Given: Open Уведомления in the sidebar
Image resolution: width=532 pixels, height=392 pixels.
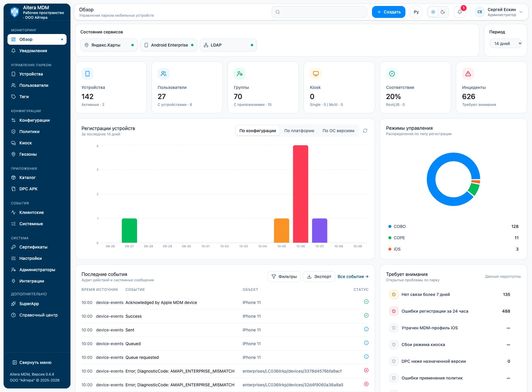Looking at the screenshot, I should pos(37,51).
